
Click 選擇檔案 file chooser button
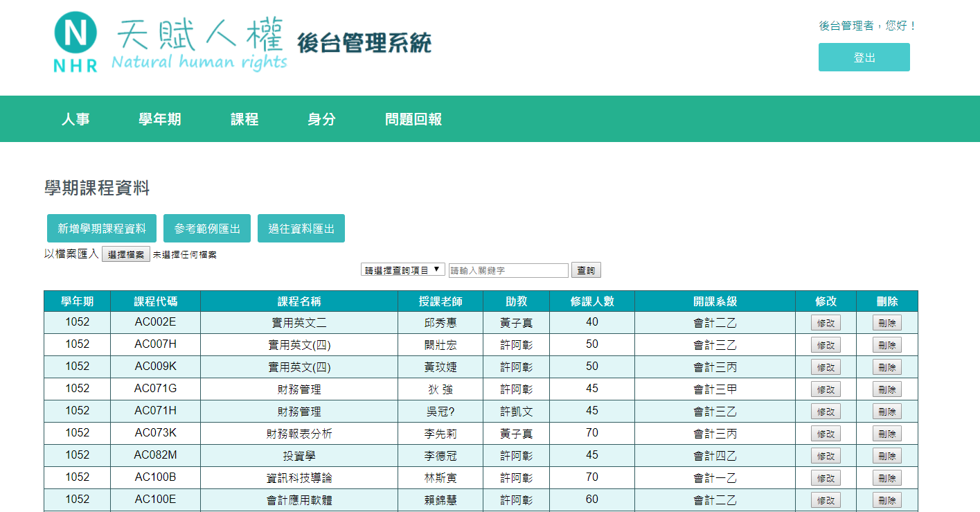126,254
